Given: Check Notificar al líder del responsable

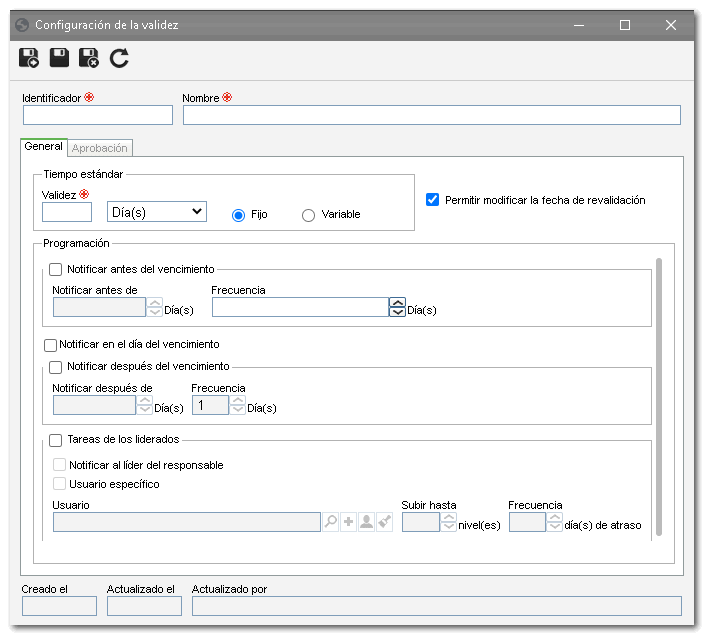Looking at the screenshot, I should [x=59, y=464].
